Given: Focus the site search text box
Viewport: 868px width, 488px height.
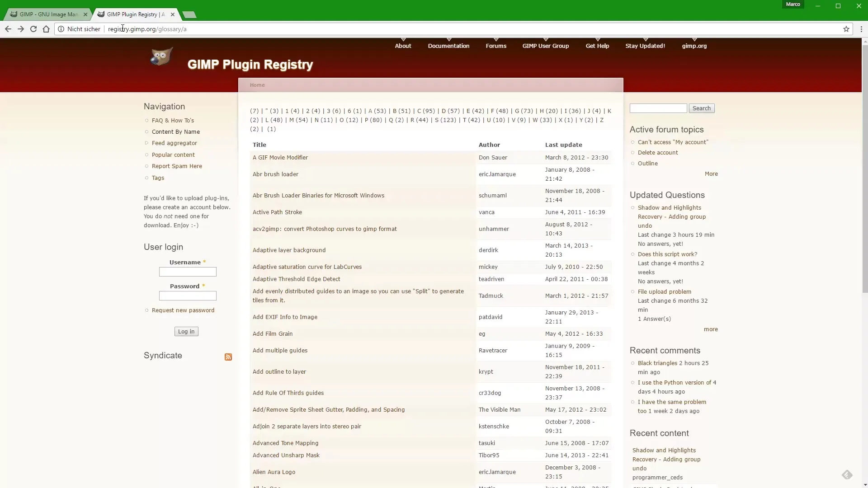Looking at the screenshot, I should pos(658,108).
